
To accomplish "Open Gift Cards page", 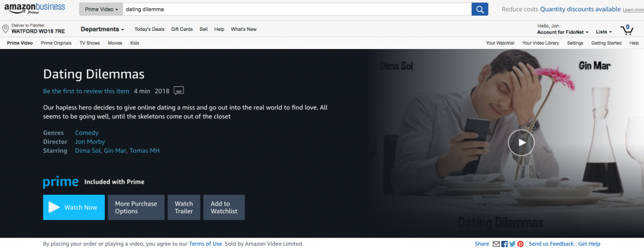I will (182, 29).
